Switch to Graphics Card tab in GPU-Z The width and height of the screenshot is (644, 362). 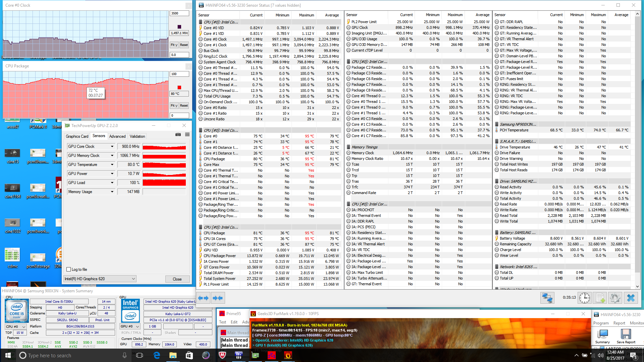77,136
